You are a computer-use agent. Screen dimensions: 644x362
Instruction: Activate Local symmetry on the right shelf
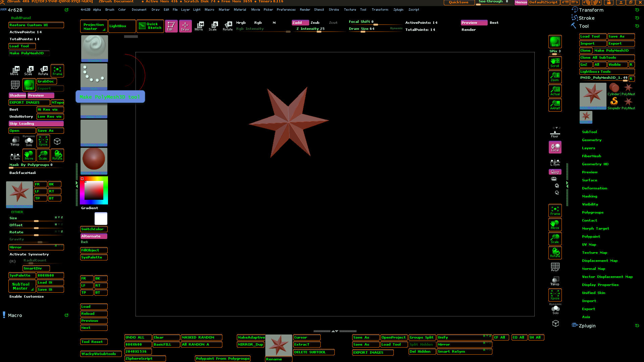coord(555,147)
